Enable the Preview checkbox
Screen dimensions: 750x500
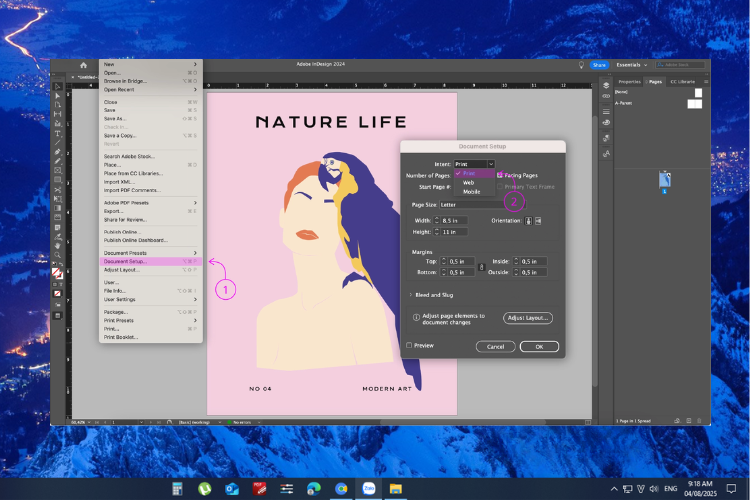(x=409, y=345)
